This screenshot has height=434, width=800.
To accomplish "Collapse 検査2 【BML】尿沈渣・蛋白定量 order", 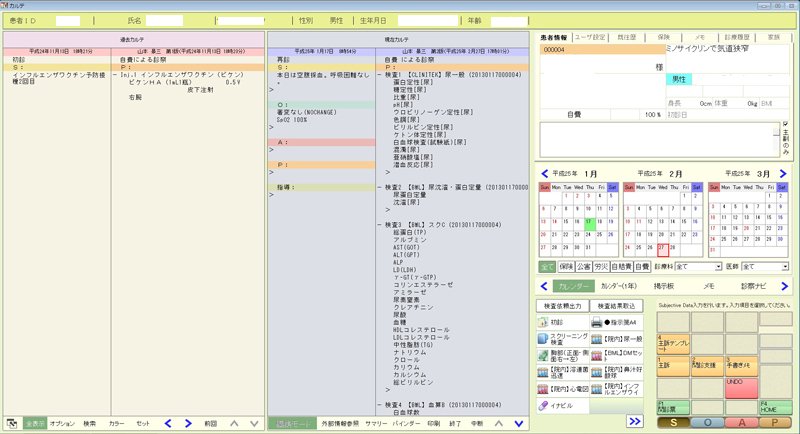I will 380,187.
